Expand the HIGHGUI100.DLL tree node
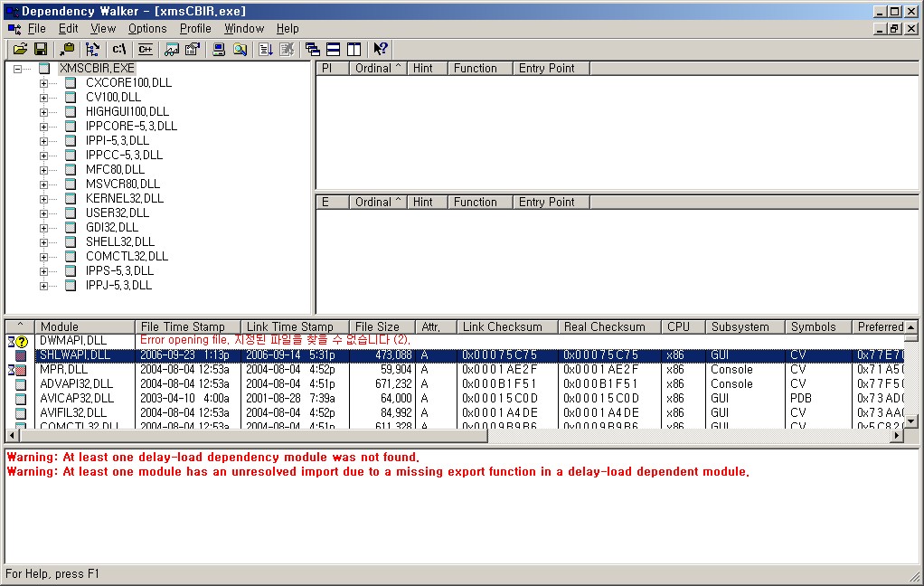Image resolution: width=924 pixels, height=586 pixels. point(43,112)
